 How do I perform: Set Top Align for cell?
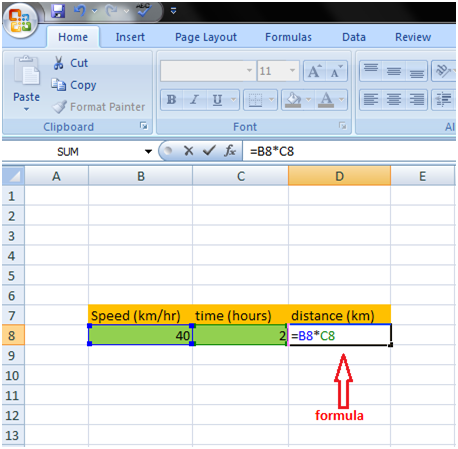pyautogui.click(x=371, y=71)
